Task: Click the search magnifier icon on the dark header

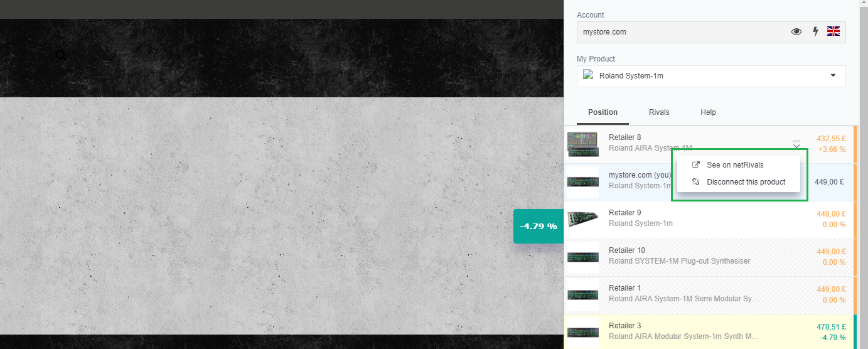Action: coord(61,55)
